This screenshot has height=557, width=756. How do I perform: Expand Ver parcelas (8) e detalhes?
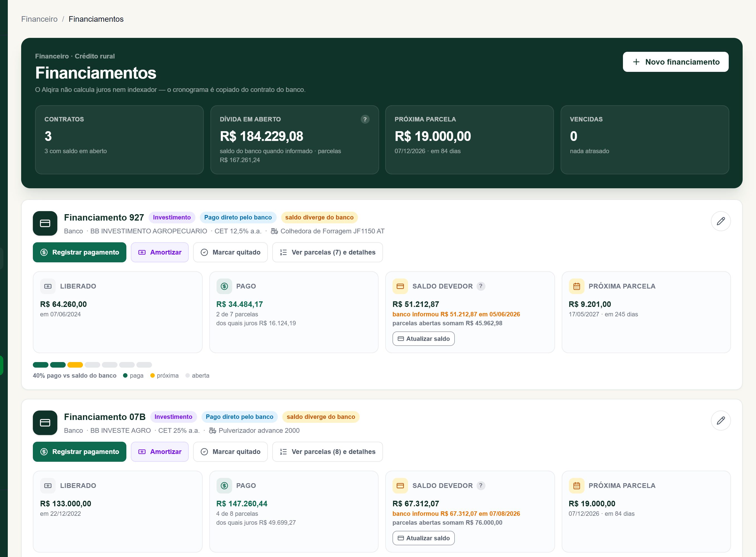327,451
